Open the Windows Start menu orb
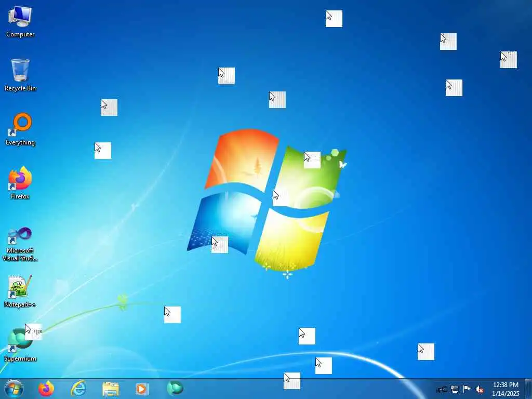 tap(14, 389)
